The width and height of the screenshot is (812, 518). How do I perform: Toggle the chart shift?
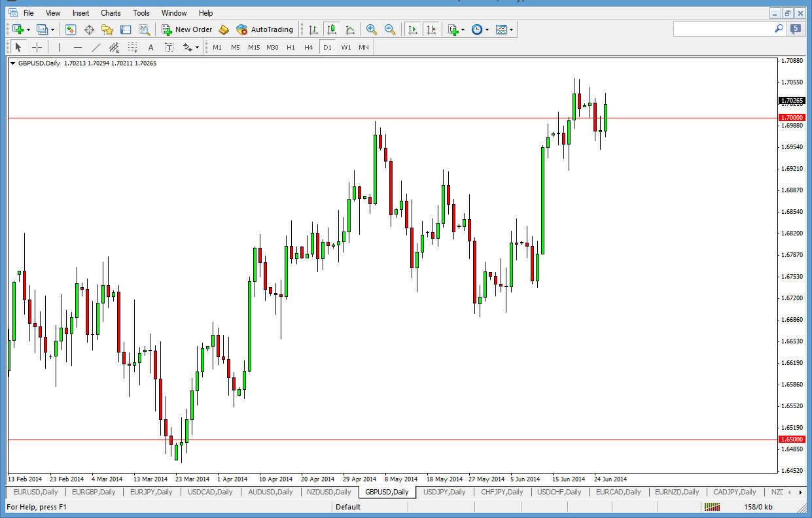coord(431,29)
